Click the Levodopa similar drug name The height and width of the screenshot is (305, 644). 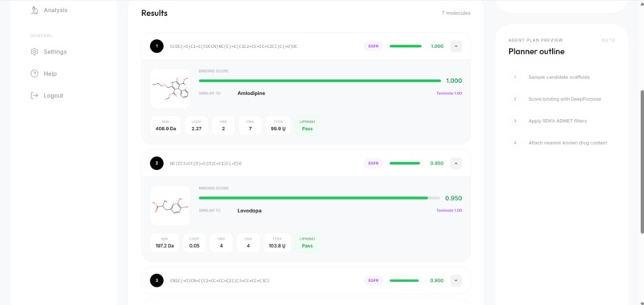point(249,211)
